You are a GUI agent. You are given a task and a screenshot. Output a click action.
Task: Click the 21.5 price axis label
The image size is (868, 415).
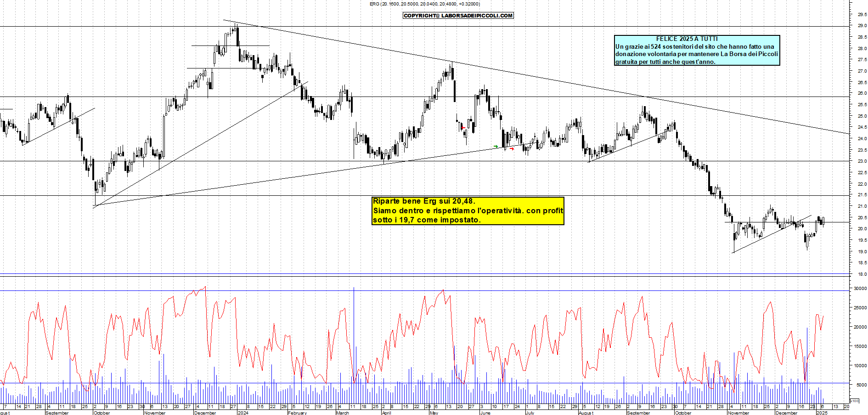point(862,195)
